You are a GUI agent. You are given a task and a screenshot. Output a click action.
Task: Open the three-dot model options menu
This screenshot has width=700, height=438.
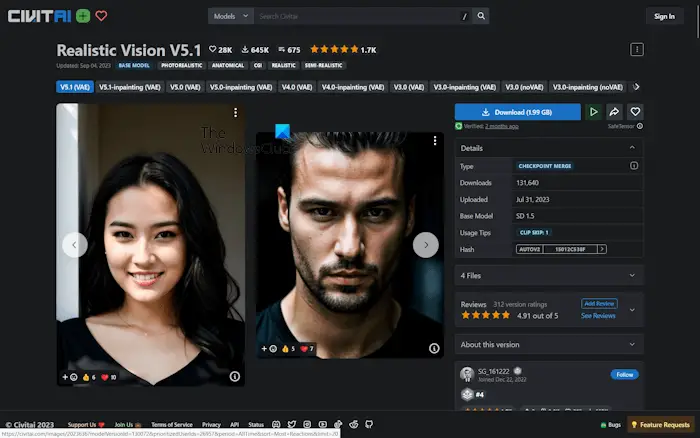coord(637,50)
